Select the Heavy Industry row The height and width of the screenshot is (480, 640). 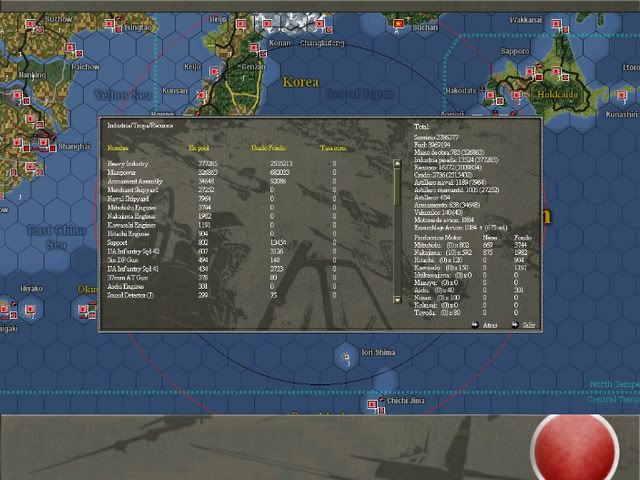point(222,164)
